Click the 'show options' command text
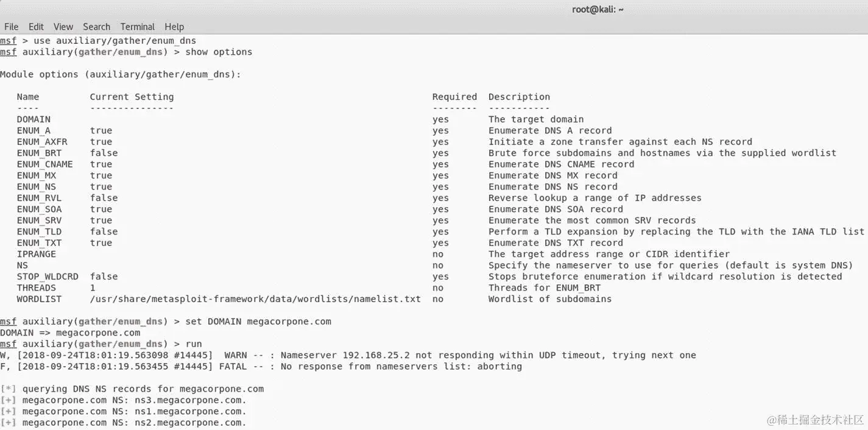The height and width of the screenshot is (430, 868). click(219, 52)
